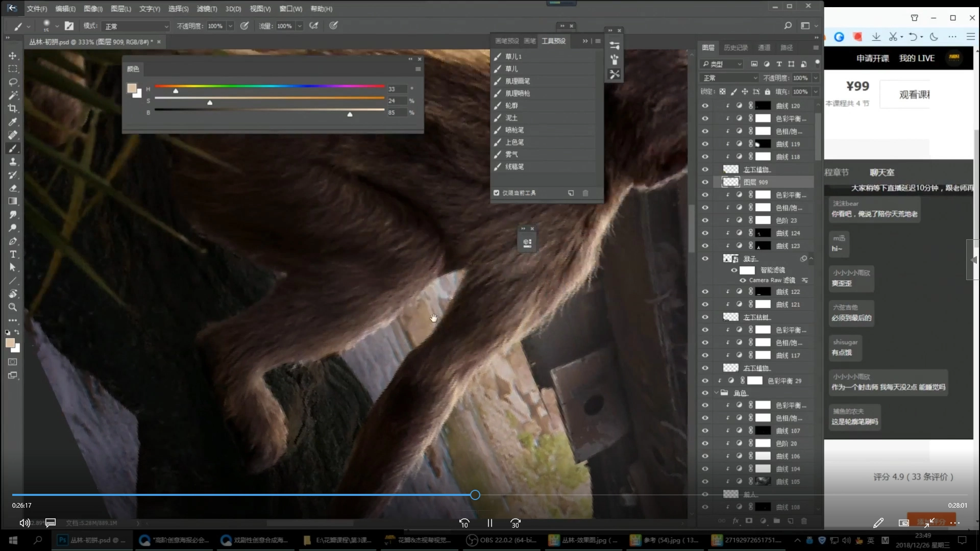980x551 pixels.
Task: Open the brush 模式 blend mode dropdown
Action: coord(136,26)
